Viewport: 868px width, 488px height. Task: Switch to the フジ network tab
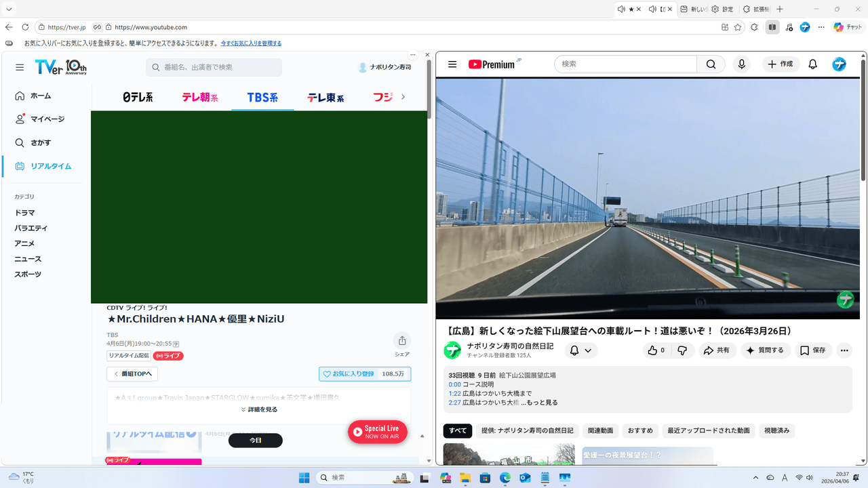coord(383,97)
